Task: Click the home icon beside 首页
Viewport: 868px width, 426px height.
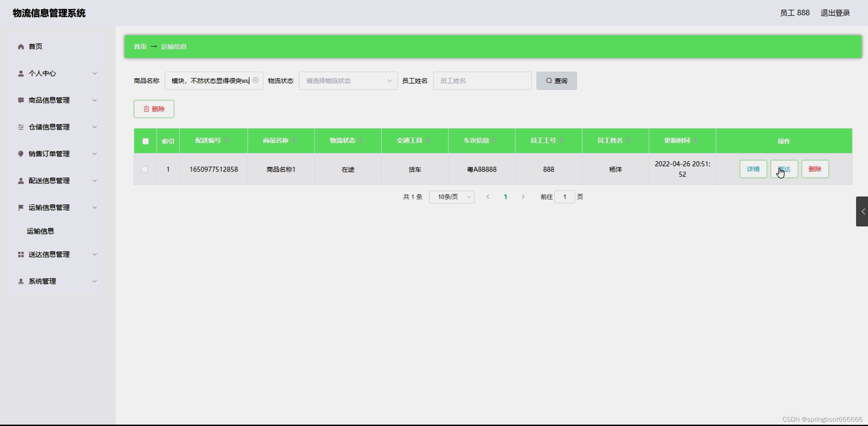Action: (21, 47)
